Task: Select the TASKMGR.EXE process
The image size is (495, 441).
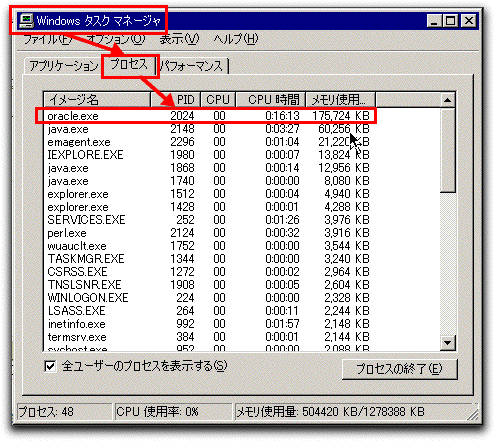Action: (x=208, y=259)
